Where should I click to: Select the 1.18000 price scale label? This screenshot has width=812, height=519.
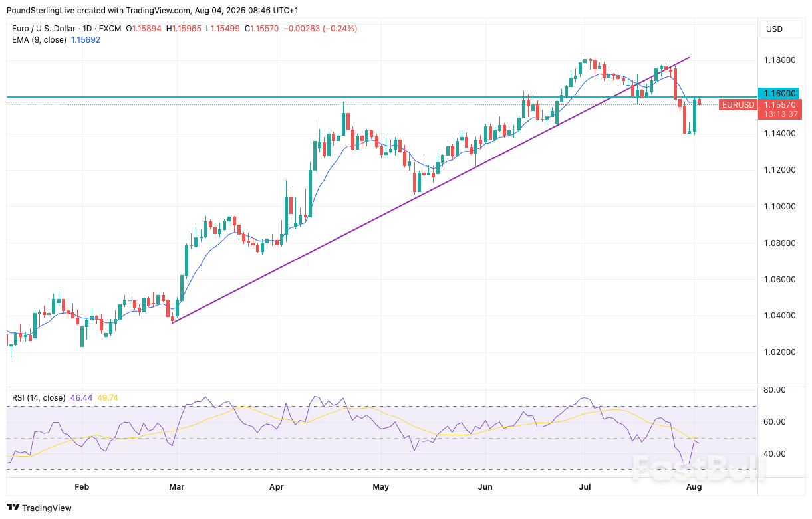click(x=779, y=60)
